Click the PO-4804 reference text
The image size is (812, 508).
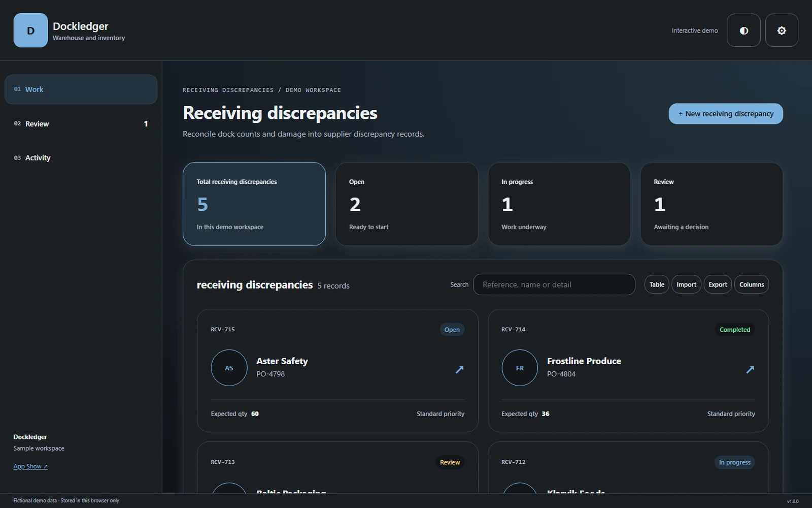pos(561,374)
